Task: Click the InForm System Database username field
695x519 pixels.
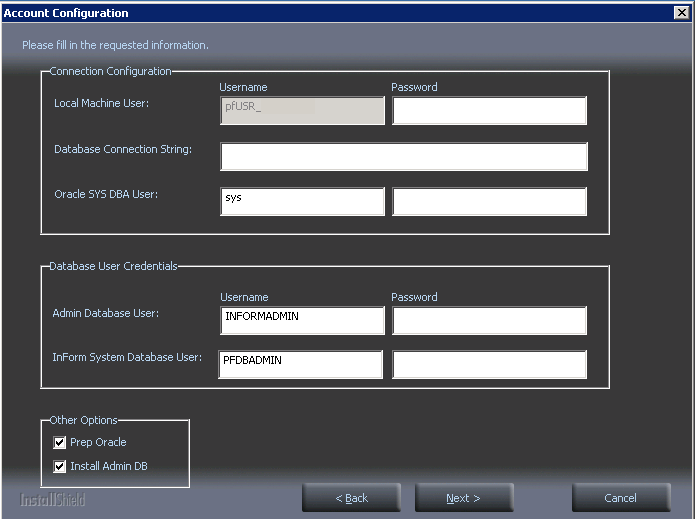Action: [301, 364]
